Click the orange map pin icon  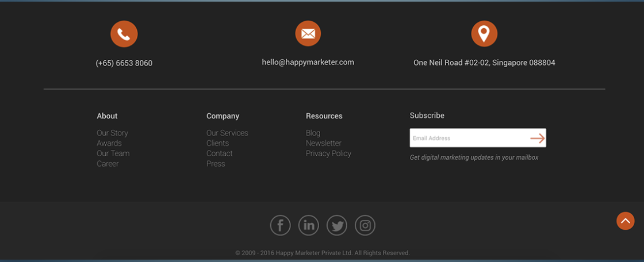pos(484,34)
